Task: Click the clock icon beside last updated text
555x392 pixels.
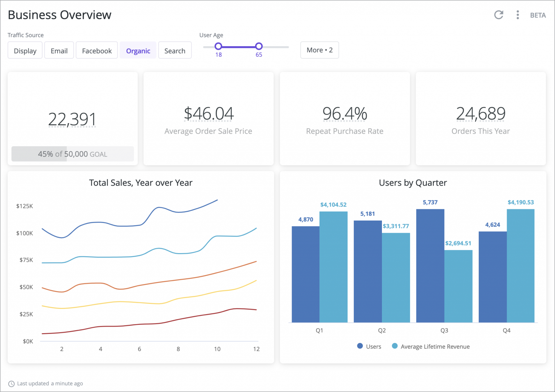Action: point(11,383)
